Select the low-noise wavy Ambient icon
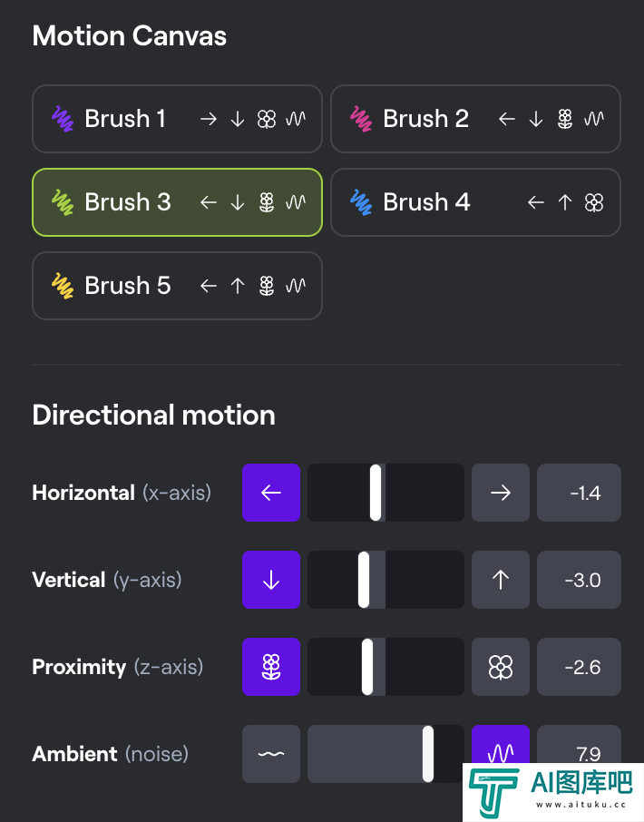The height and width of the screenshot is (822, 644). pos(271,754)
